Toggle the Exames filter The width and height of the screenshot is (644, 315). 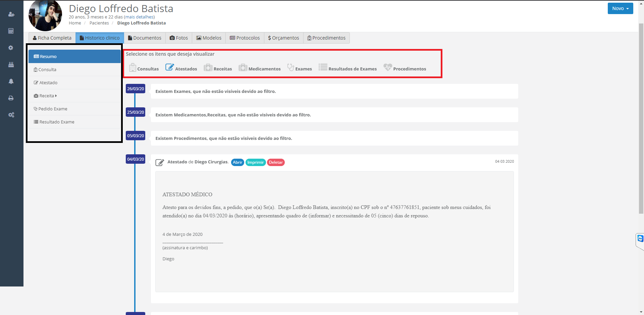(300, 68)
